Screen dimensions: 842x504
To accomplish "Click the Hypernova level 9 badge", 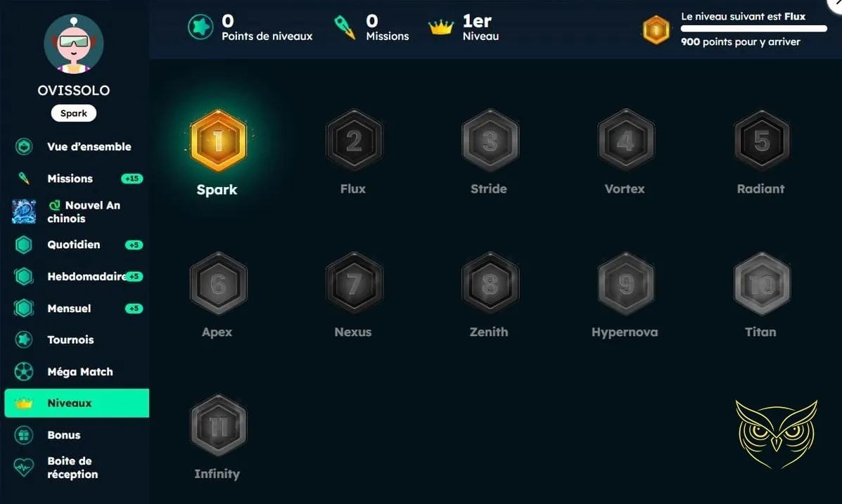I will coord(625,283).
